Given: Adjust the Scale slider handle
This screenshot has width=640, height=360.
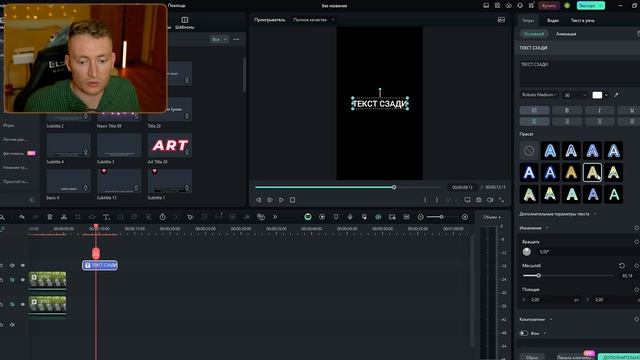Looking at the screenshot, I should 538,276.
